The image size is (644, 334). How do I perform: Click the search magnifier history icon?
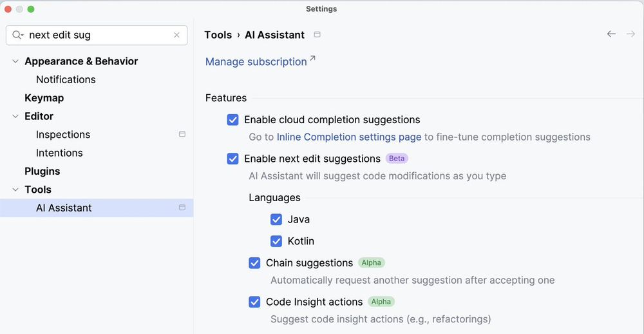click(18, 35)
